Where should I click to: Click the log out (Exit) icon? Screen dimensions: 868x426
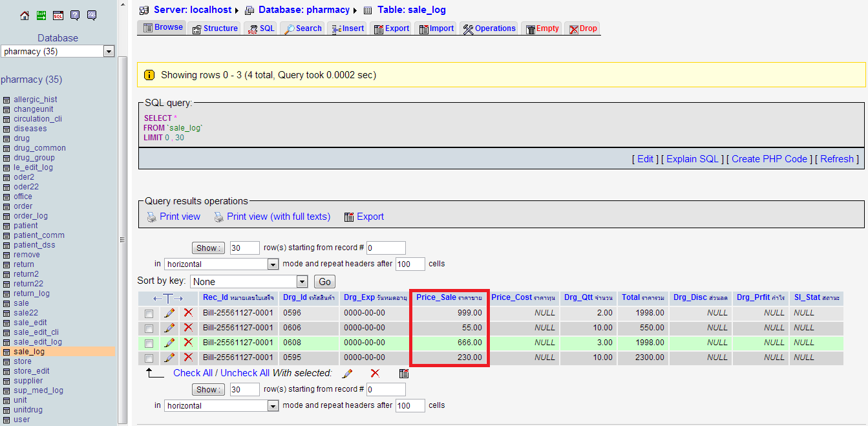pyautogui.click(x=41, y=16)
